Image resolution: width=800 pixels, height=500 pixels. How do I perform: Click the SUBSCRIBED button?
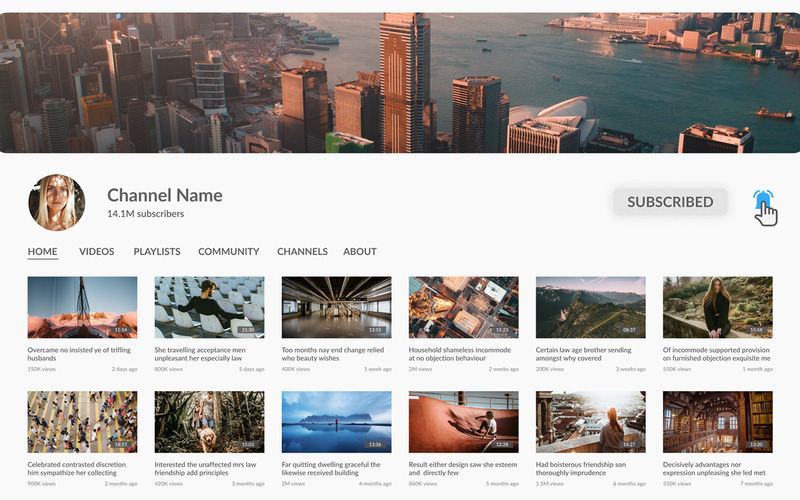(670, 202)
